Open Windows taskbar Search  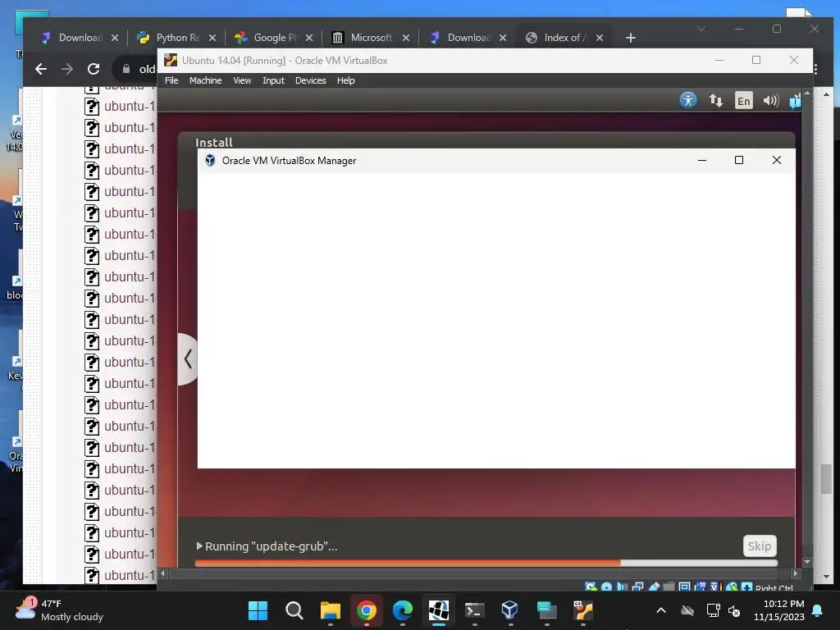[294, 610]
